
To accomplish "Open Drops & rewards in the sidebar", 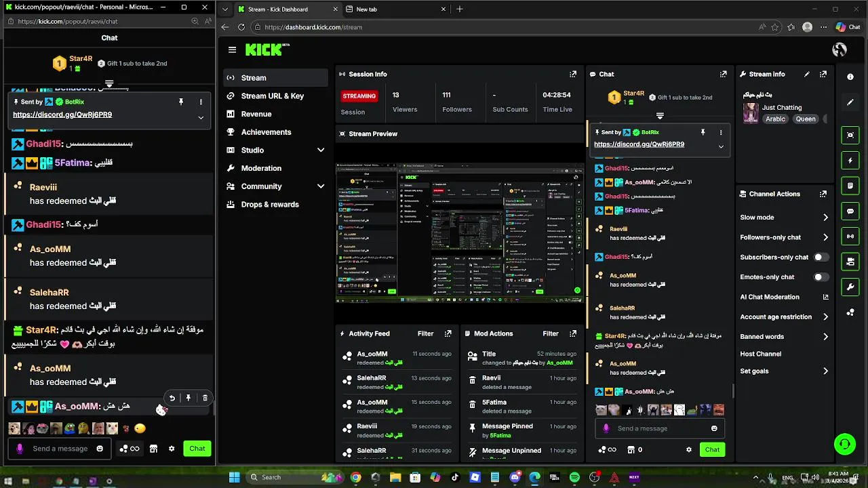I will point(277,204).
